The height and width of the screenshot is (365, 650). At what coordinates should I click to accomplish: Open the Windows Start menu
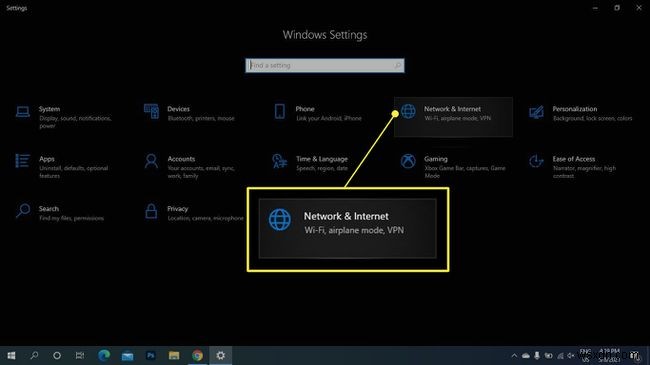11,355
